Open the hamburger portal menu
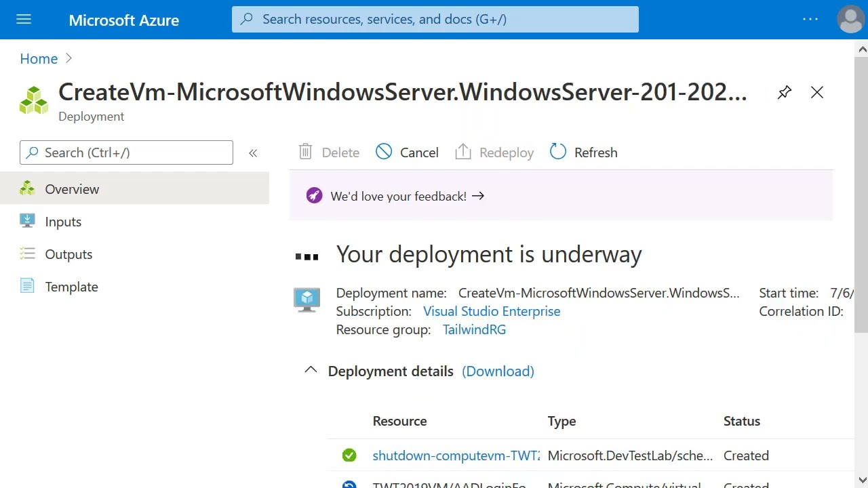Viewport: 868px width, 488px height. (24, 19)
